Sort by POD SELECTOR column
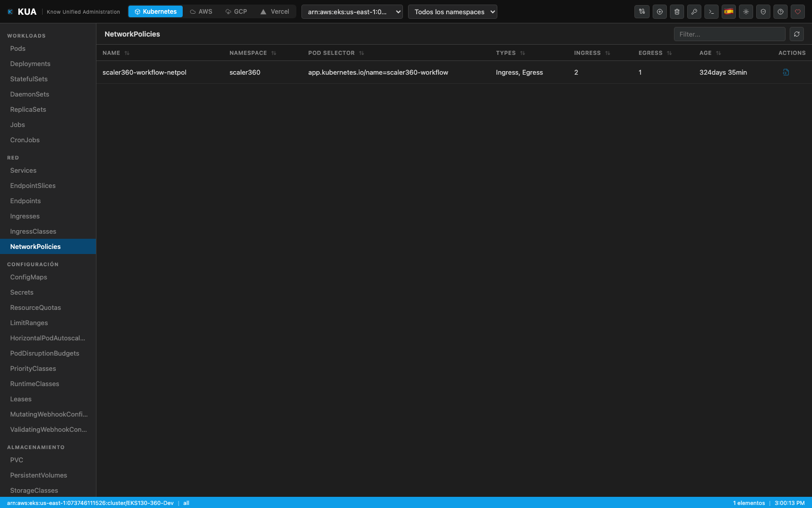 pyautogui.click(x=361, y=53)
